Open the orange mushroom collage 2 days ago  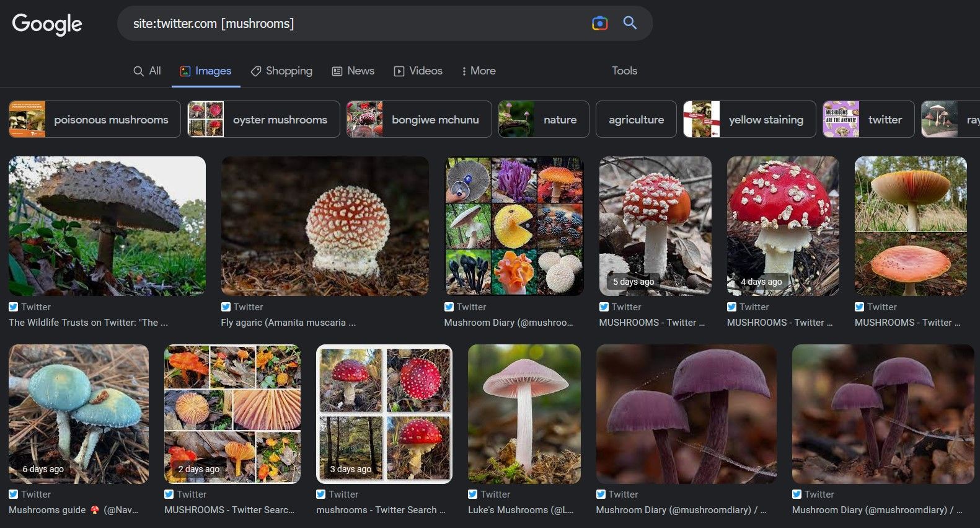tap(232, 414)
